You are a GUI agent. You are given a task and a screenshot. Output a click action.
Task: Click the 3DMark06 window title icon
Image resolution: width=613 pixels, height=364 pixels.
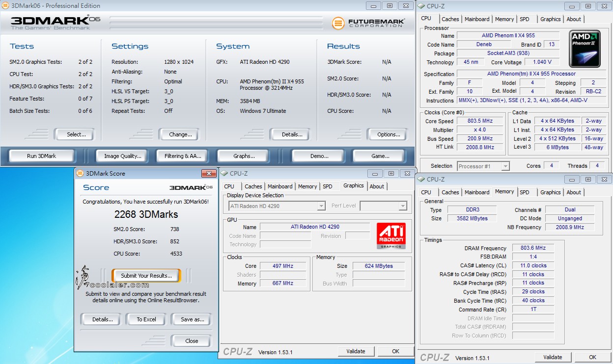point(5,5)
